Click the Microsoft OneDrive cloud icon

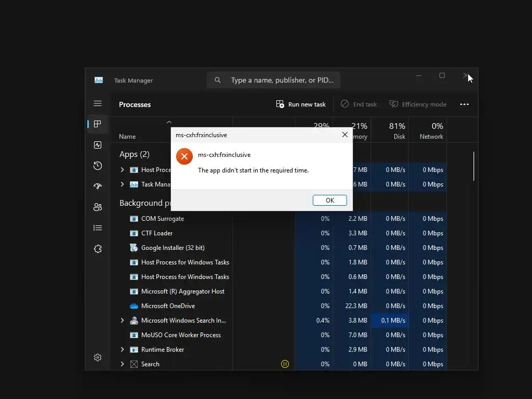[134, 306]
